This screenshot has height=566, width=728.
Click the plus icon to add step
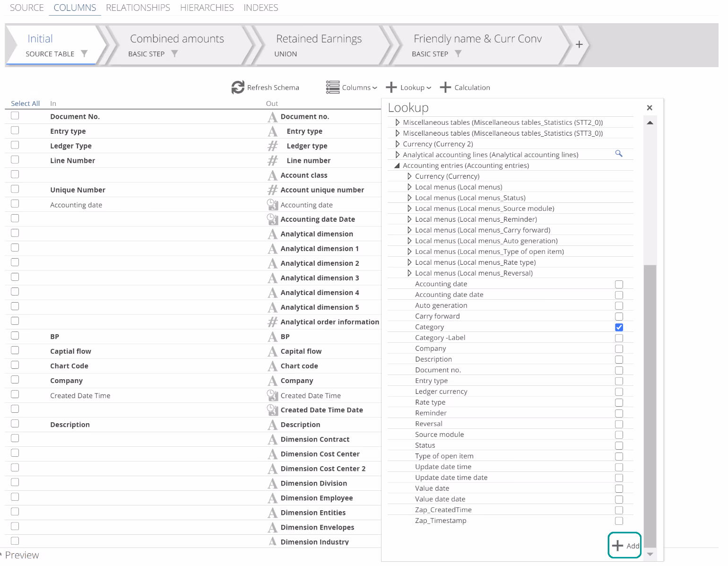tap(579, 44)
